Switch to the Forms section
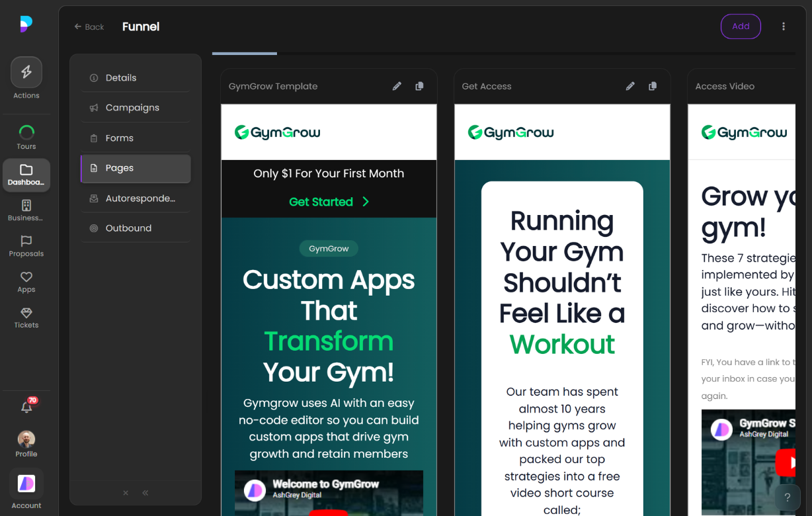Viewport: 812px width, 516px height. pos(120,138)
